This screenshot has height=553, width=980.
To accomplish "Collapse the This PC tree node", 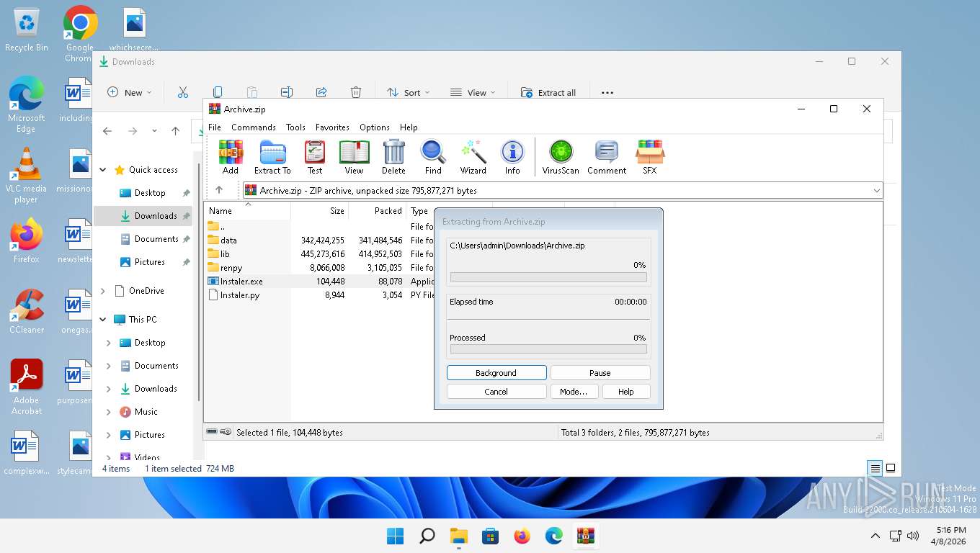I will pos(103,320).
